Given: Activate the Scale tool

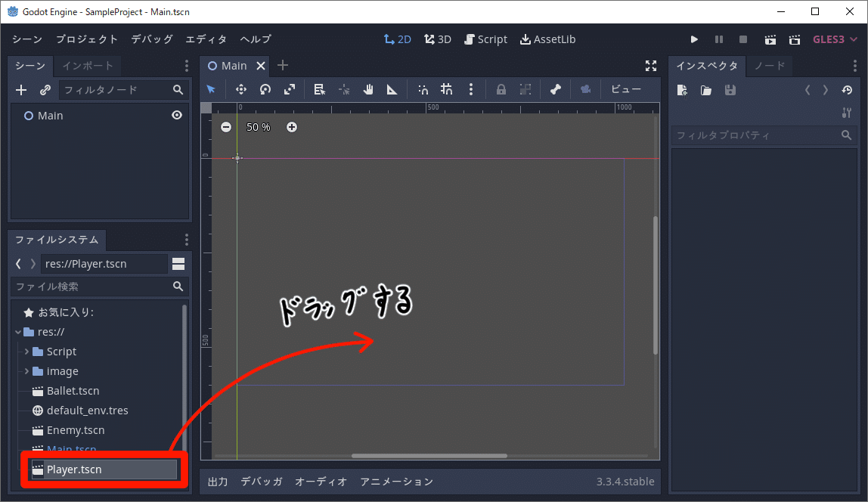Looking at the screenshot, I should pos(290,89).
